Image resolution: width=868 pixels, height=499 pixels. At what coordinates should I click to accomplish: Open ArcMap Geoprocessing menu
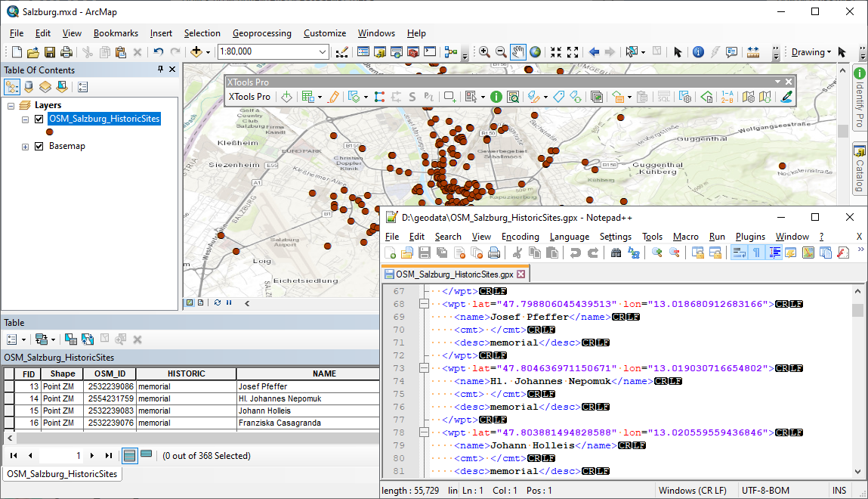point(262,33)
